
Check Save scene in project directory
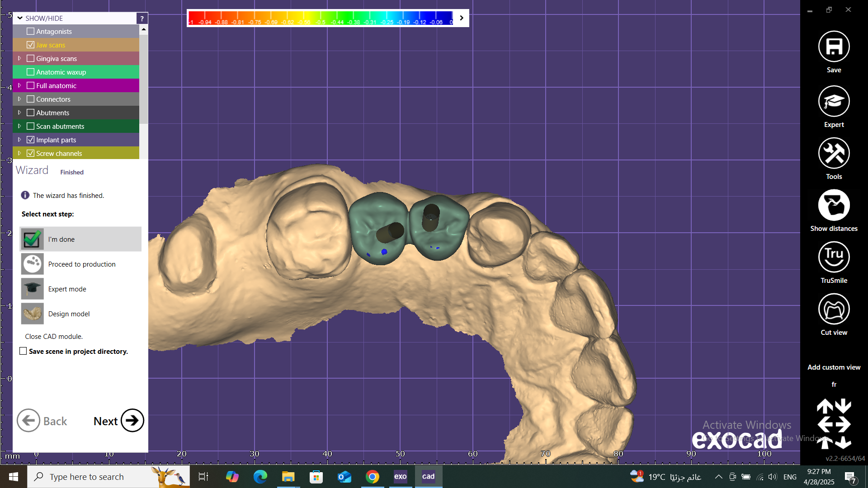pyautogui.click(x=23, y=351)
